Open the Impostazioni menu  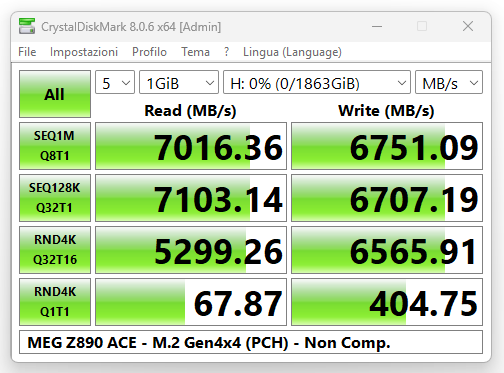click(84, 52)
